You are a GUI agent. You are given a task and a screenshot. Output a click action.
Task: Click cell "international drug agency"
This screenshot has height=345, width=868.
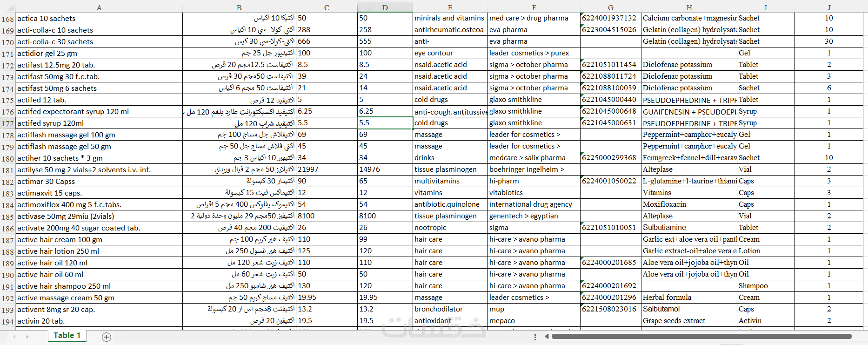point(534,204)
